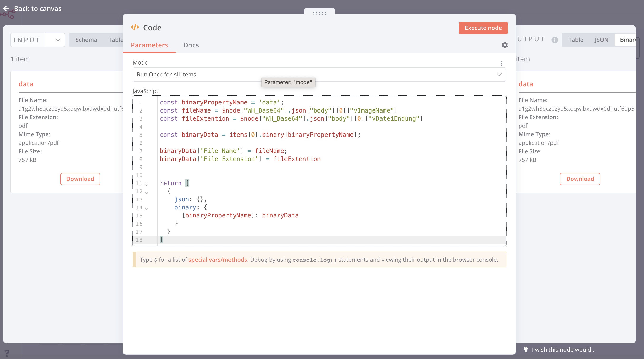Collapse the code fold on line 11
The height and width of the screenshot is (359, 644).
(147, 184)
